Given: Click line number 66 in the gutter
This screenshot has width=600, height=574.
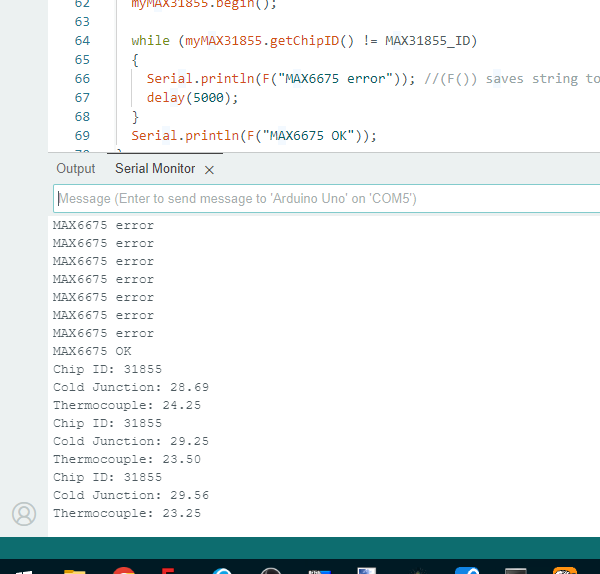Looking at the screenshot, I should click(x=82, y=78).
